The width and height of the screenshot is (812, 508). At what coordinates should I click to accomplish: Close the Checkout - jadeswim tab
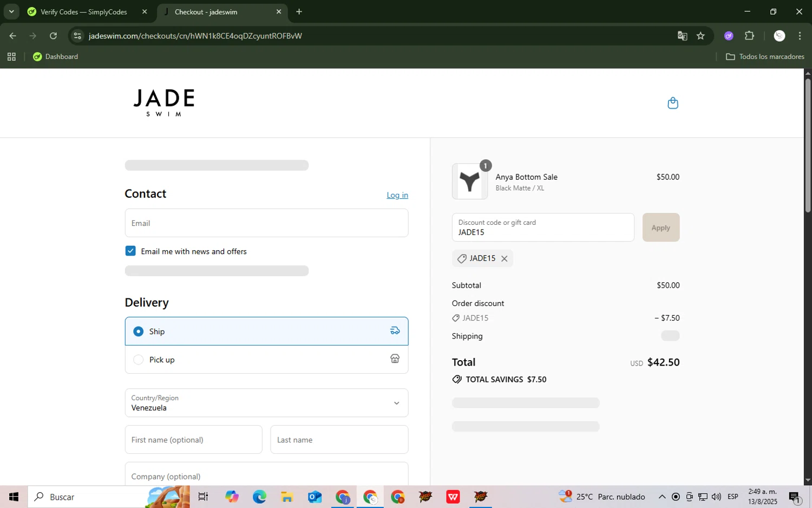coord(279,12)
